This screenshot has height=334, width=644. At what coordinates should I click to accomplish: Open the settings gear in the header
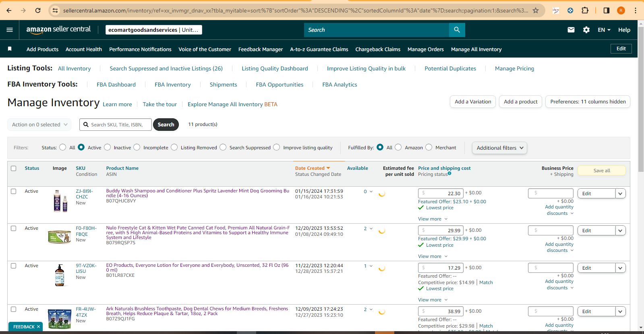(x=586, y=30)
